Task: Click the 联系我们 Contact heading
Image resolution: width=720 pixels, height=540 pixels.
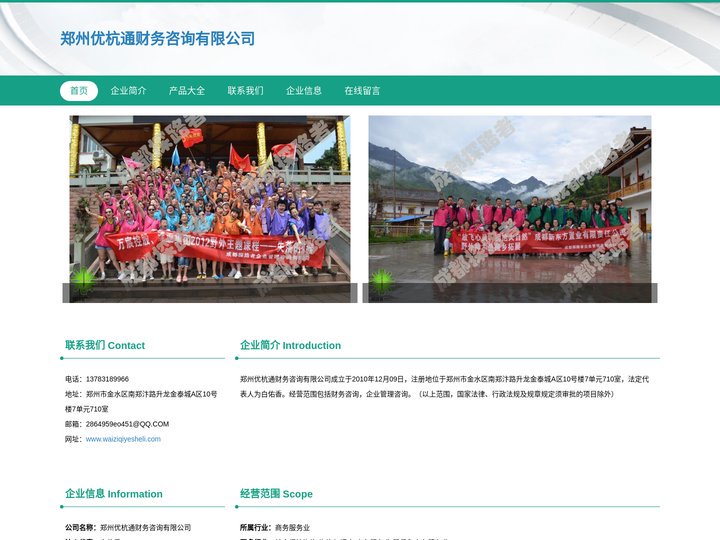Action: tap(105, 345)
